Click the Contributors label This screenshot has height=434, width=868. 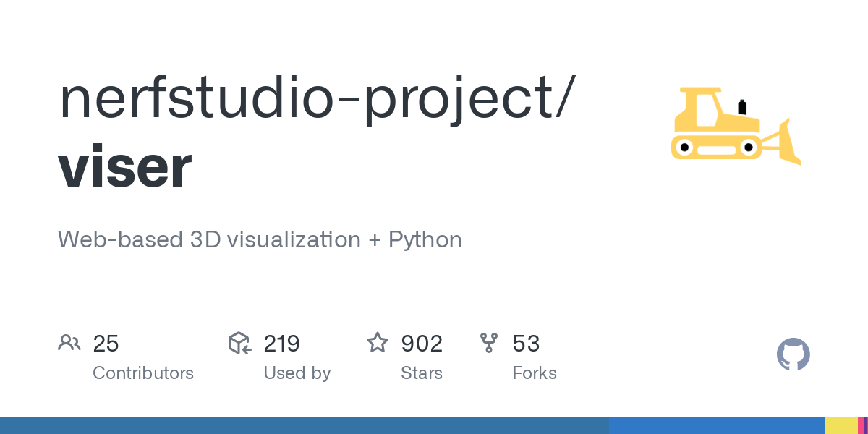pos(143,373)
